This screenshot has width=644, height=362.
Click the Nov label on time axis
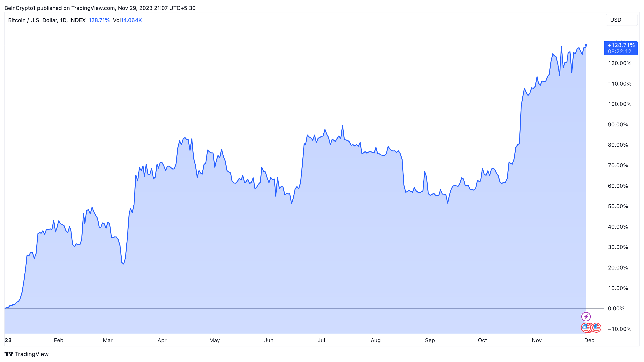[x=537, y=340]
